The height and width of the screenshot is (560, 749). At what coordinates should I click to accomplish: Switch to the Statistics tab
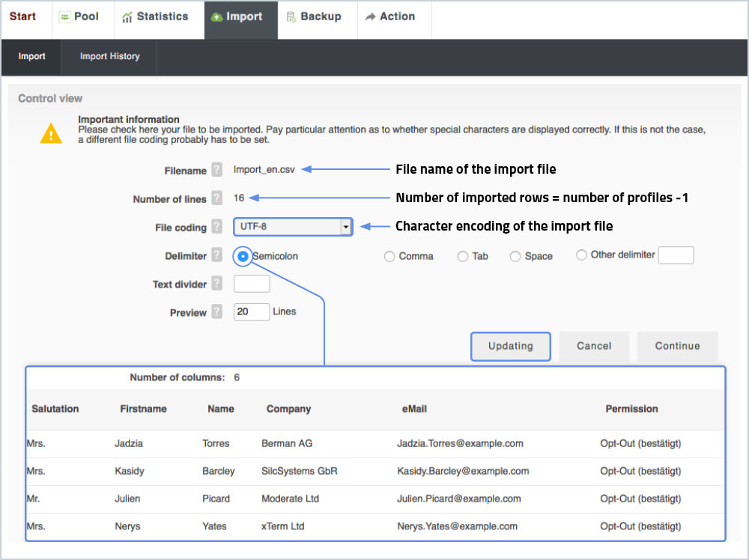pyautogui.click(x=155, y=16)
